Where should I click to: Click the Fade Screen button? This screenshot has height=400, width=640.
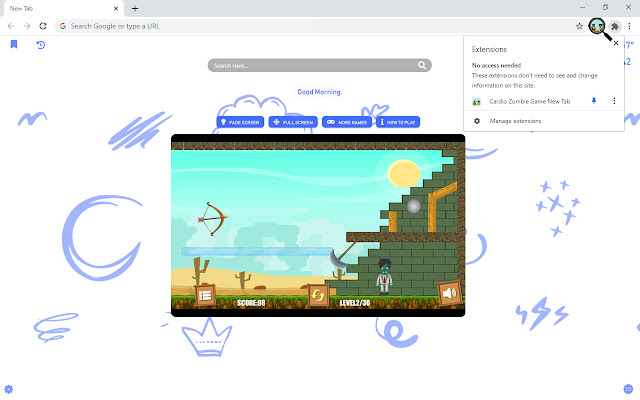(x=240, y=122)
